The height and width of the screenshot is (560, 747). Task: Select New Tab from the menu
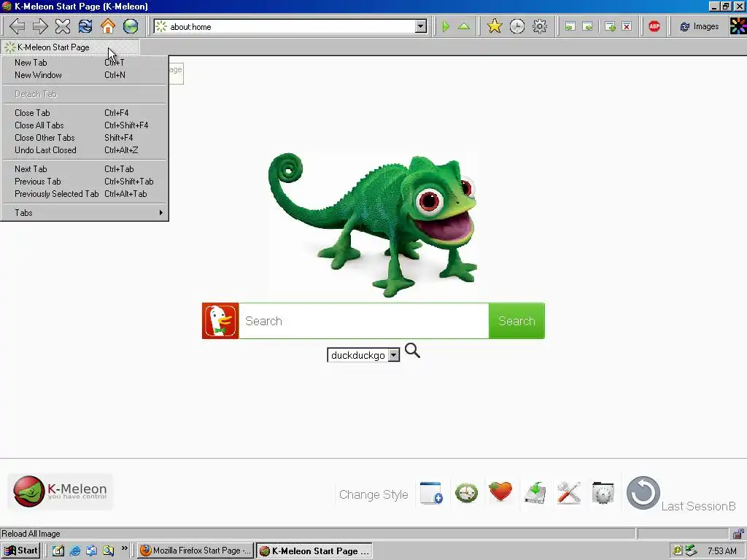(85, 63)
